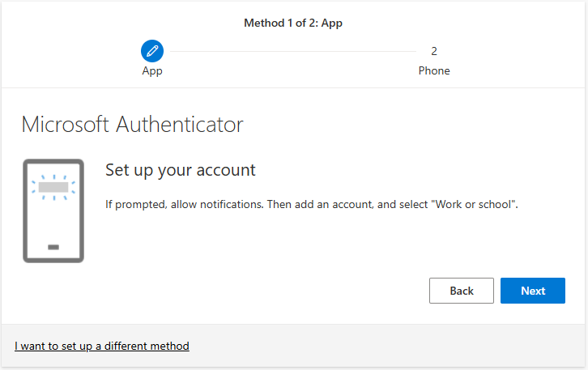Go back with the Back button
The image size is (588, 370).
pos(462,291)
